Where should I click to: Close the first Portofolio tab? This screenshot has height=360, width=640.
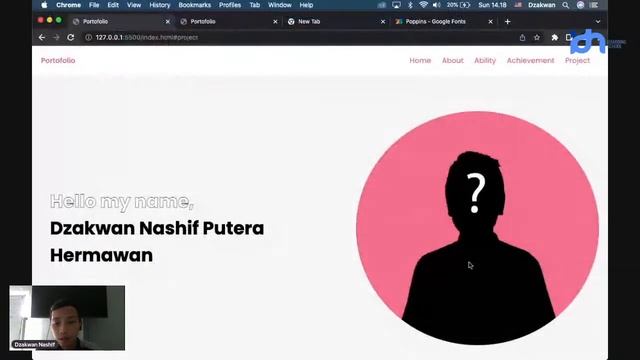coord(167,22)
